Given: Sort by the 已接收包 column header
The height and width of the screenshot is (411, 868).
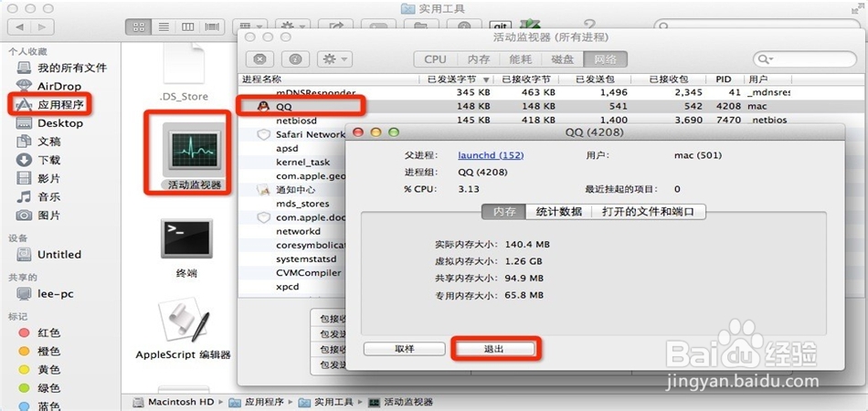Looking at the screenshot, I should (669, 79).
